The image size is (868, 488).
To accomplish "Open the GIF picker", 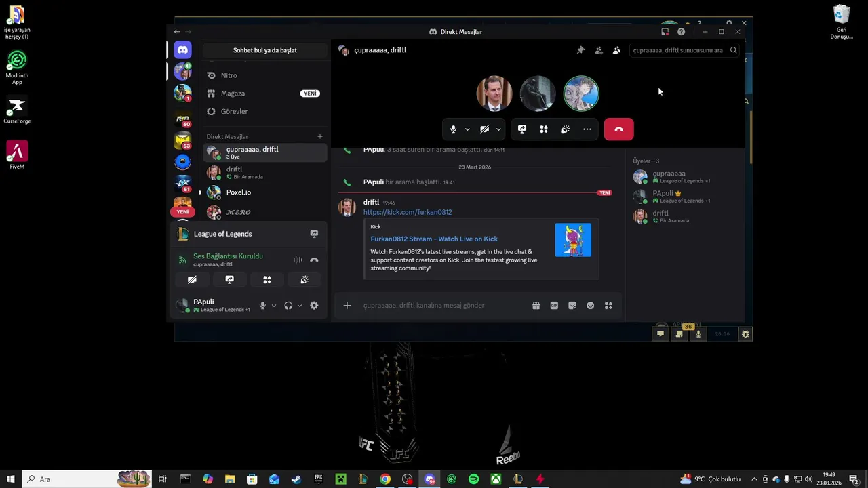I will click(554, 306).
